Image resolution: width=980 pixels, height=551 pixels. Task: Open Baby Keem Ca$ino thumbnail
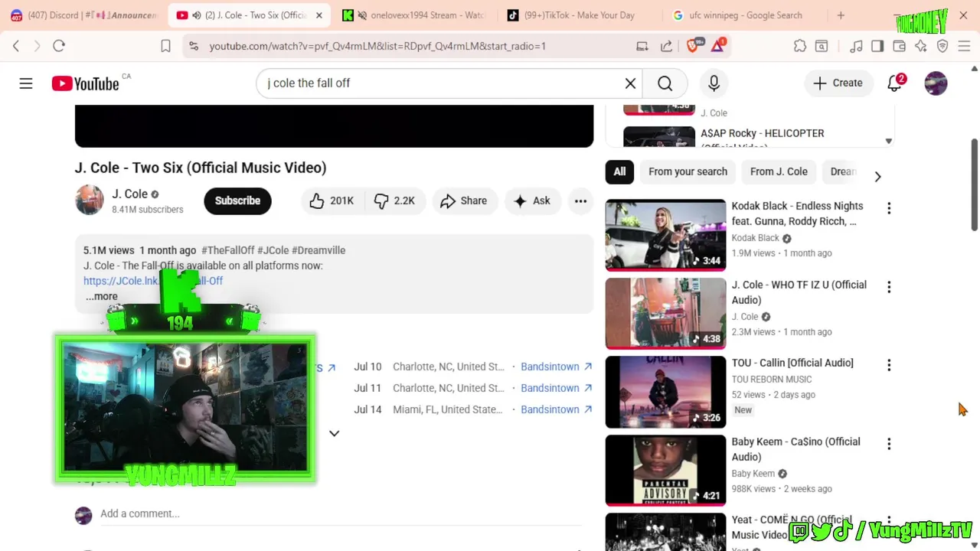[665, 470]
